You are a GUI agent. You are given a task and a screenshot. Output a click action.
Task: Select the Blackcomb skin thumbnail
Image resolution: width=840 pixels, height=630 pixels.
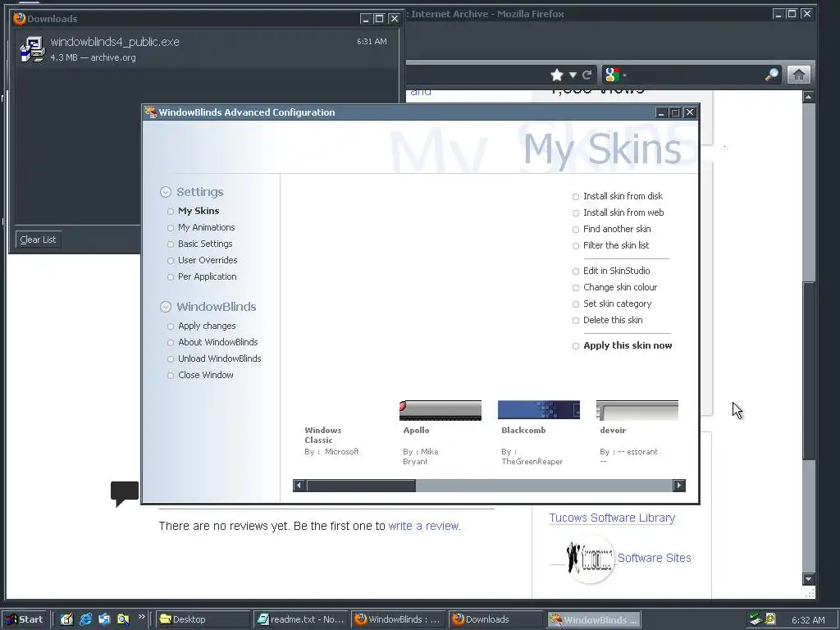point(539,410)
